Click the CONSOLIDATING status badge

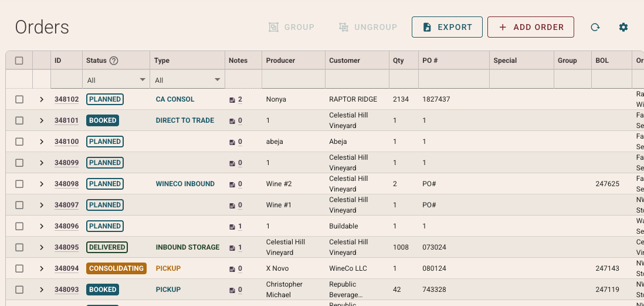coord(116,268)
